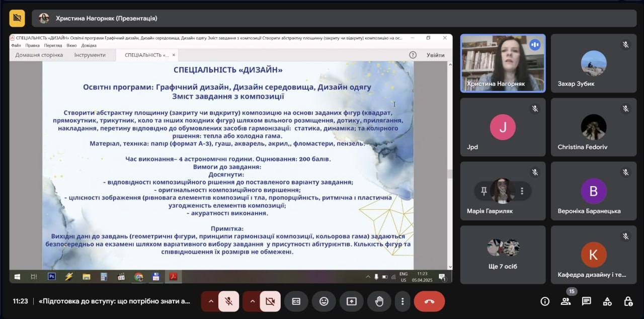644x319 pixels.
Task: Open meeting details info icon
Action: click(x=545, y=301)
